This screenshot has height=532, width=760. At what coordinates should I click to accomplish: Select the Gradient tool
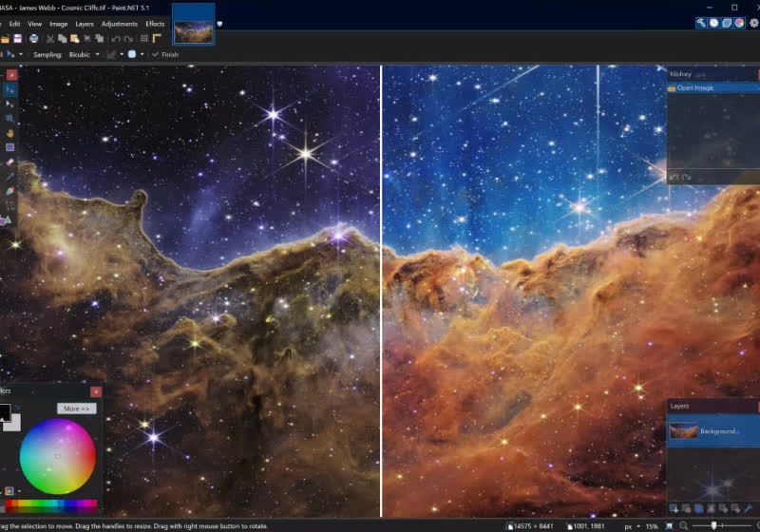(x=9, y=147)
